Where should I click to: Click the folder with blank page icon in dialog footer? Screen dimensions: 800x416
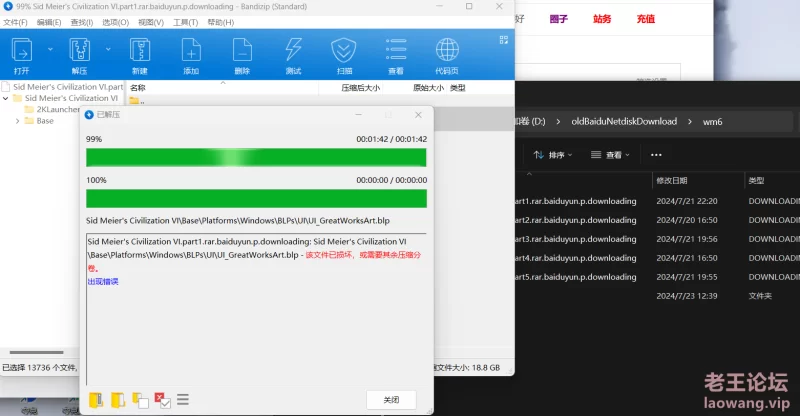tap(140, 400)
